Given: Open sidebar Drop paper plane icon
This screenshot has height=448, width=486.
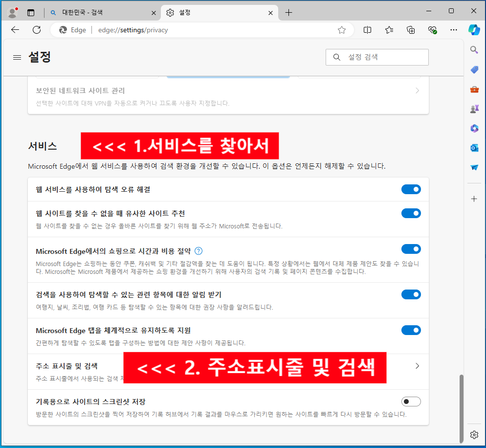Looking at the screenshot, I should [x=474, y=167].
